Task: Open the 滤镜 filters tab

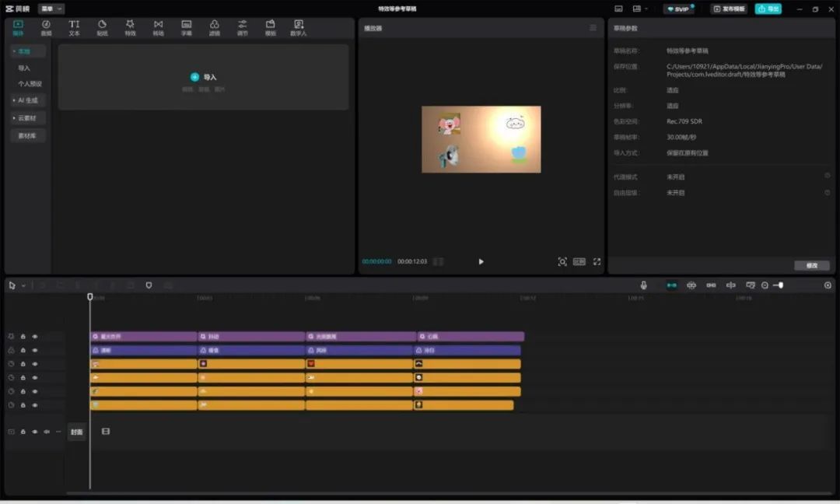Action: click(215, 28)
